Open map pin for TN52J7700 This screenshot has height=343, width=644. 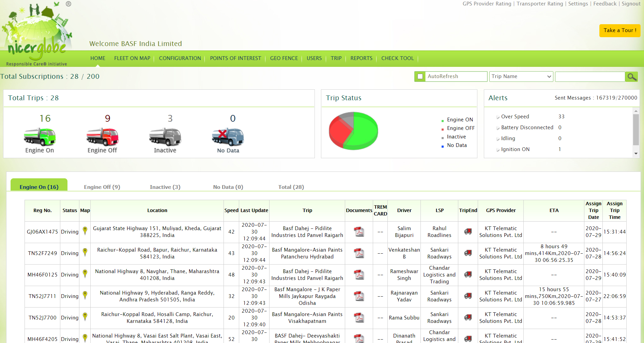click(x=85, y=317)
